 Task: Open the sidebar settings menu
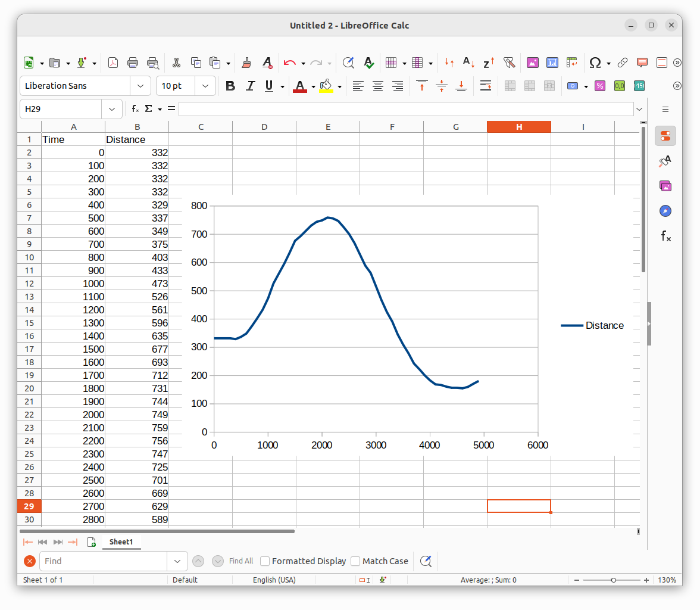(665, 110)
